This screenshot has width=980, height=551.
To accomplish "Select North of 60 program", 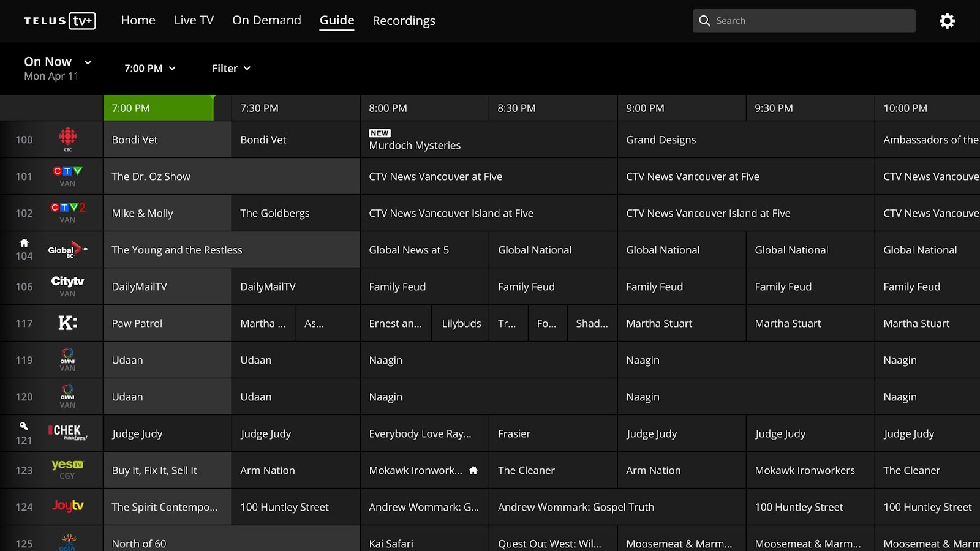I will (x=232, y=539).
